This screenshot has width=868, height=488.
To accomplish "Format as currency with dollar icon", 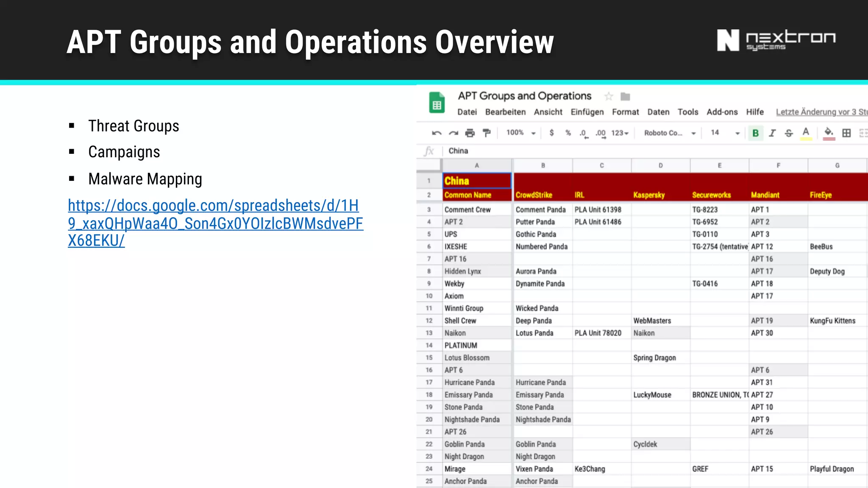I will pos(551,133).
